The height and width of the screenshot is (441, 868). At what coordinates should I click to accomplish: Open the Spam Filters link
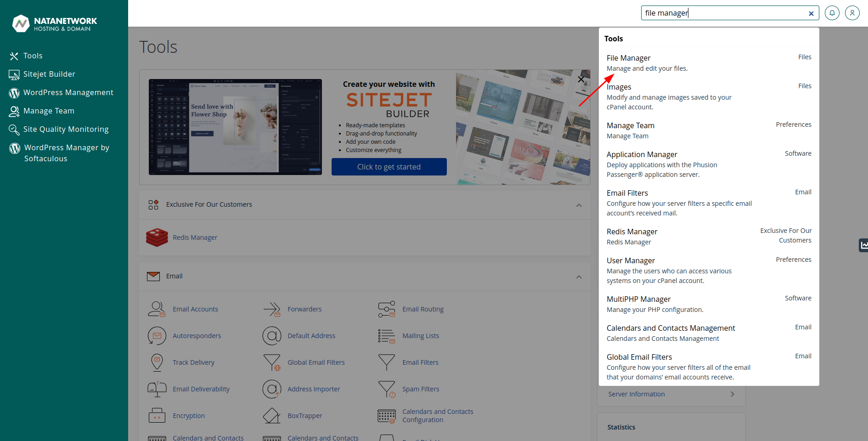pos(421,389)
